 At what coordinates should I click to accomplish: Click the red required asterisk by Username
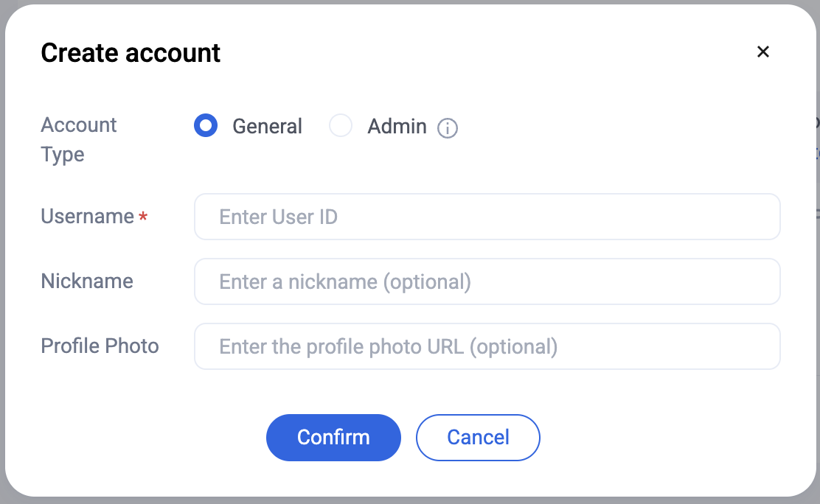tap(143, 215)
